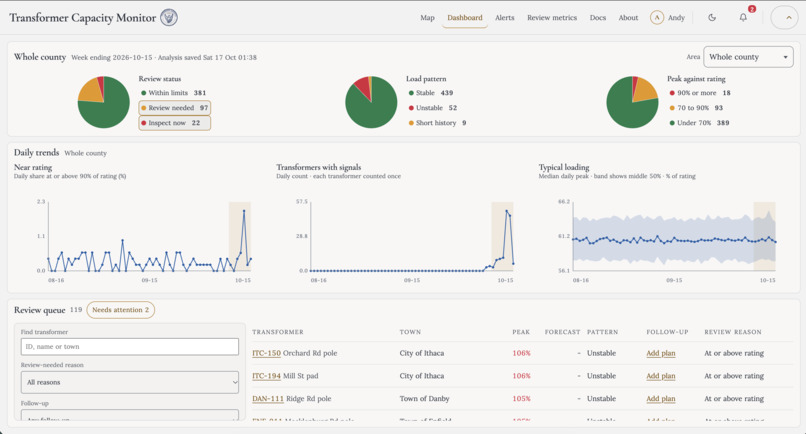Click the Review status pie chart
The image size is (806, 434).
[103, 102]
